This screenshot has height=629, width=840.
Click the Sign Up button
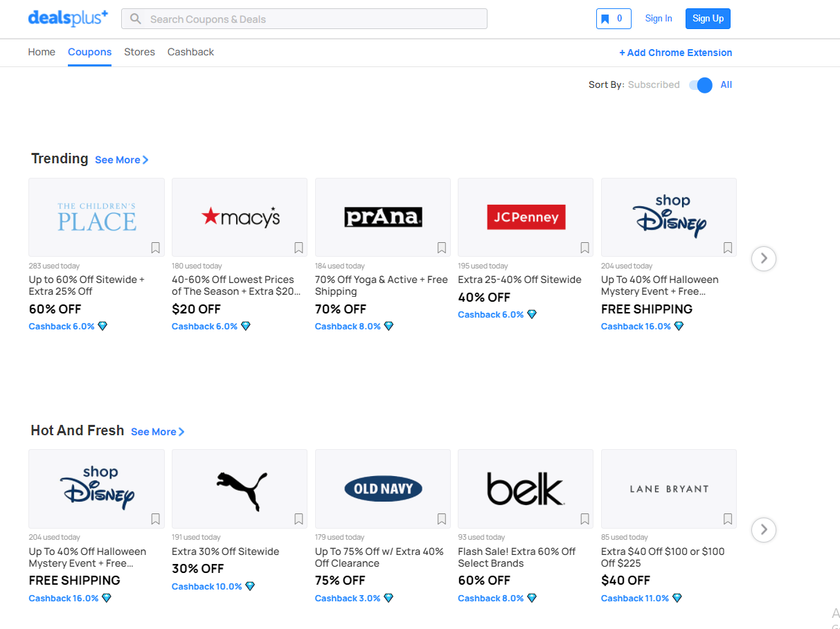708,19
